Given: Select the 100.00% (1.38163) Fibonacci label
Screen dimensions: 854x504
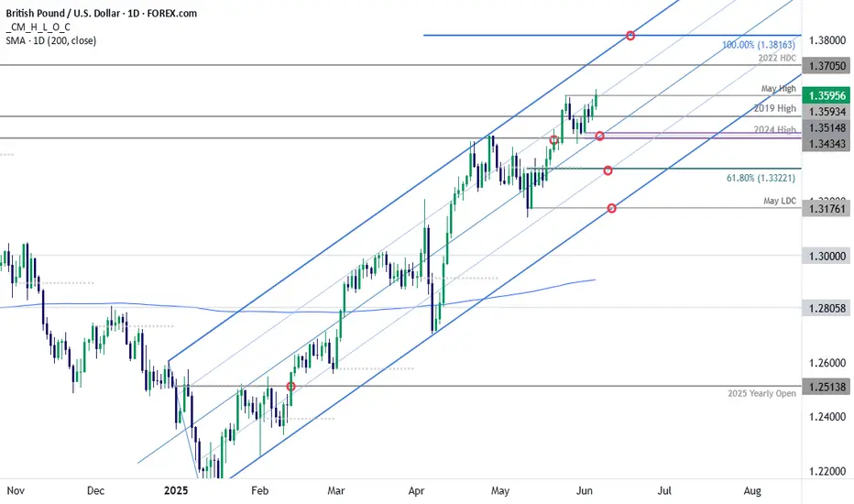Looking at the screenshot, I should click(x=759, y=45).
